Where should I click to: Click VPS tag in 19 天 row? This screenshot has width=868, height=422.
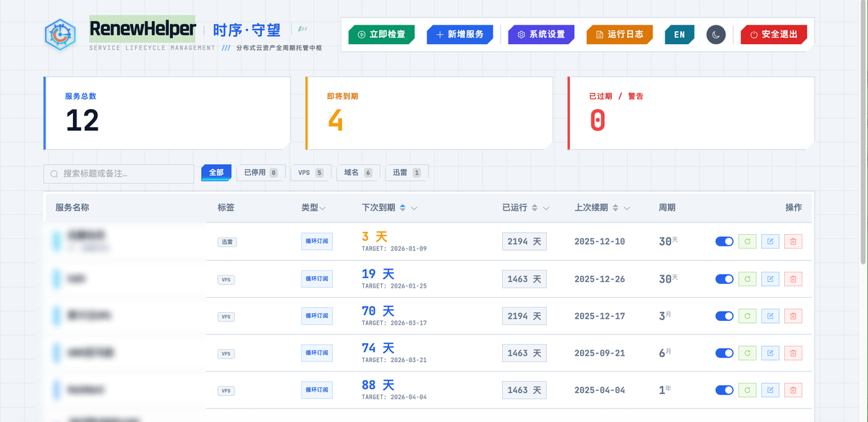(x=226, y=279)
